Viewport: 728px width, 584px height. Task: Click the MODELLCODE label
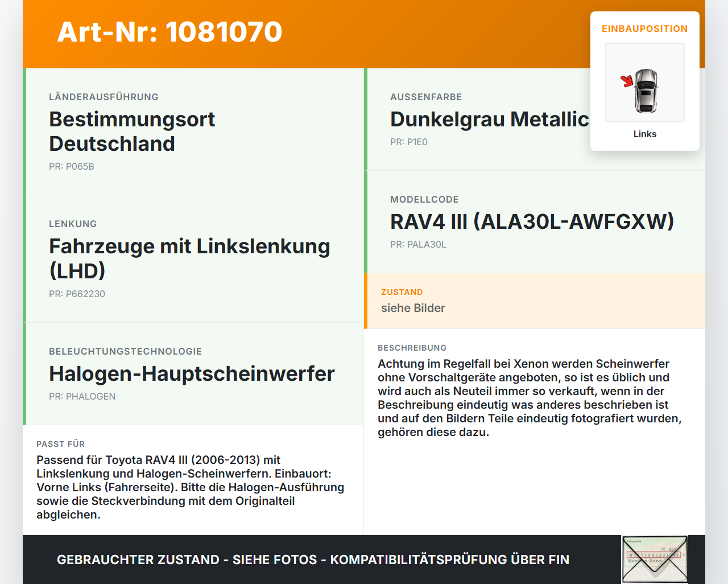[424, 199]
